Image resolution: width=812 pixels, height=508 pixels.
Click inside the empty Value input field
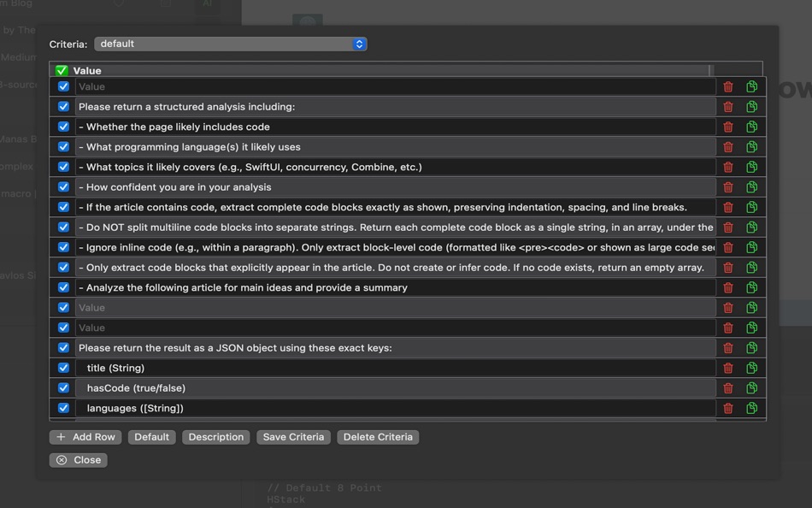pyautogui.click(x=342, y=86)
